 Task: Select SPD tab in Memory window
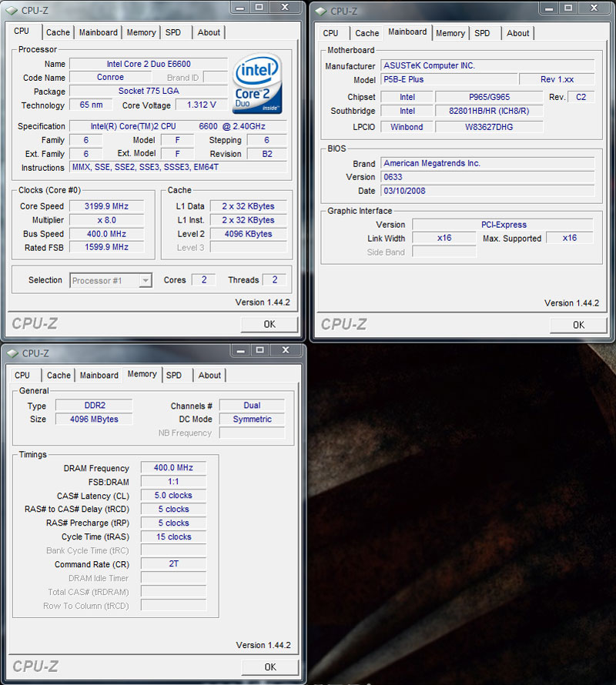click(174, 376)
